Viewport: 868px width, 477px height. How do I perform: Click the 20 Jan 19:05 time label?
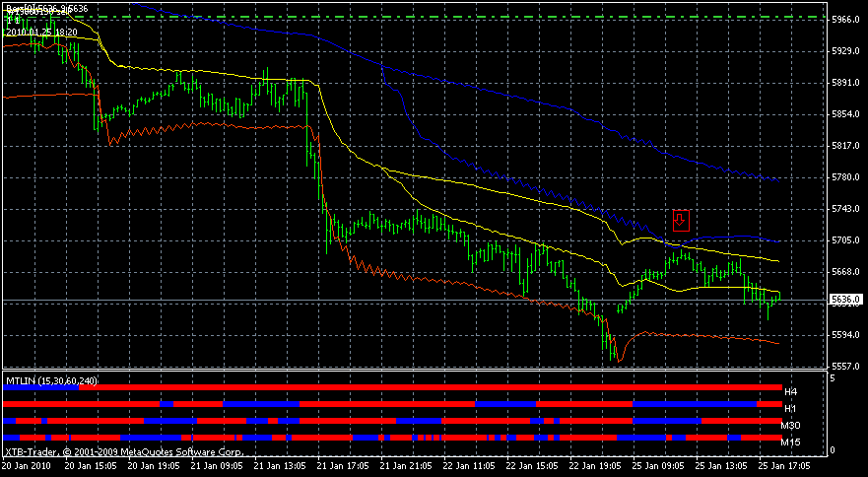point(154,465)
